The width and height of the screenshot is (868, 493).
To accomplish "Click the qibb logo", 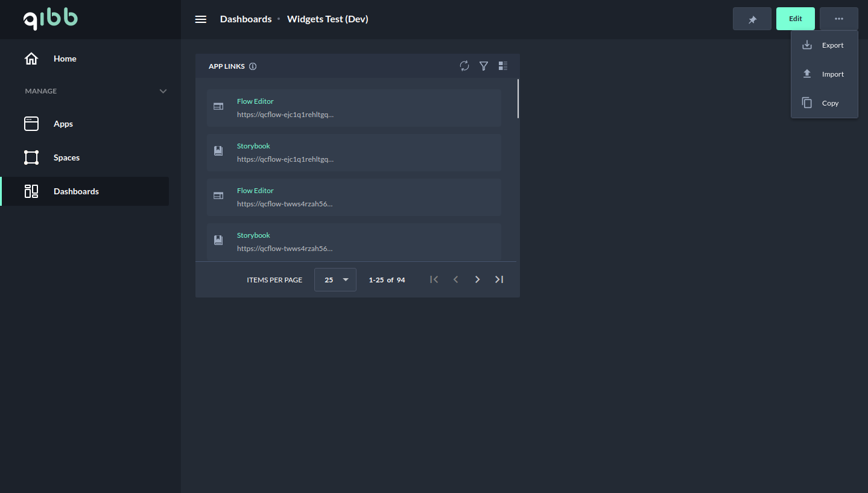I will pyautogui.click(x=51, y=19).
